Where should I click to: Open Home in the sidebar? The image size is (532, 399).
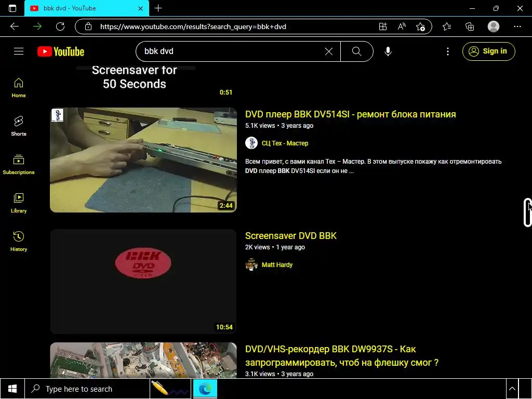19,88
